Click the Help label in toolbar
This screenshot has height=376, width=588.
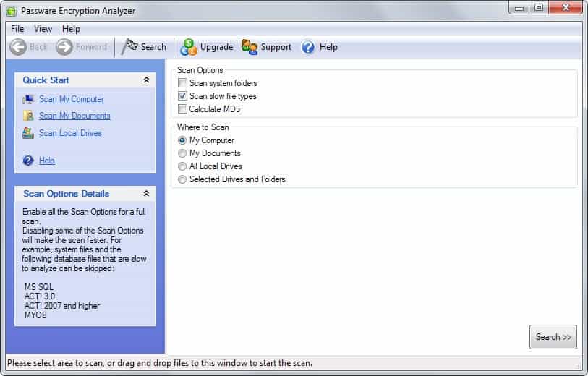click(328, 47)
